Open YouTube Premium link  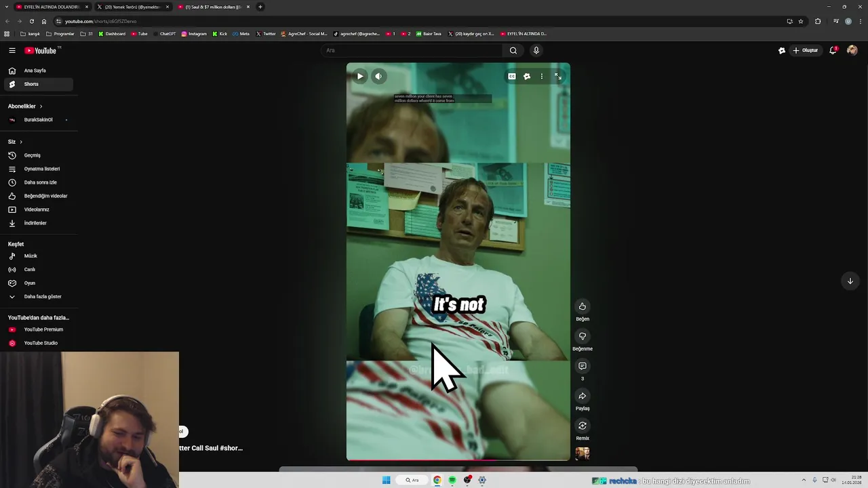39,329
